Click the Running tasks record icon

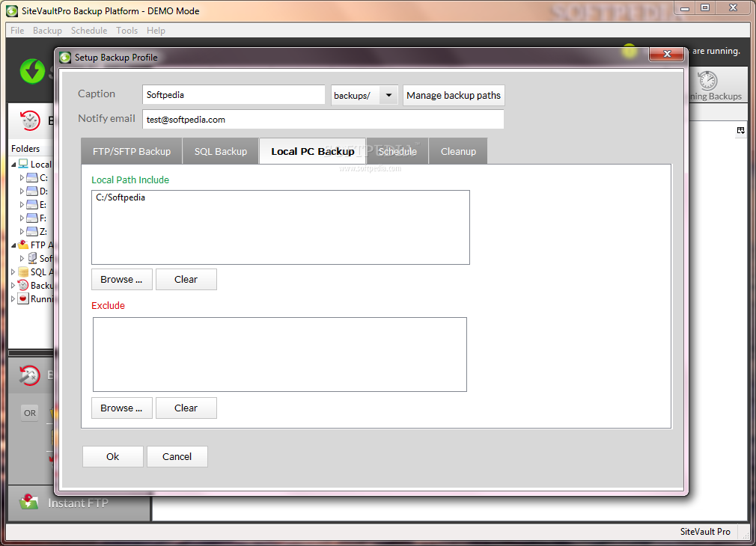pyautogui.click(x=23, y=298)
